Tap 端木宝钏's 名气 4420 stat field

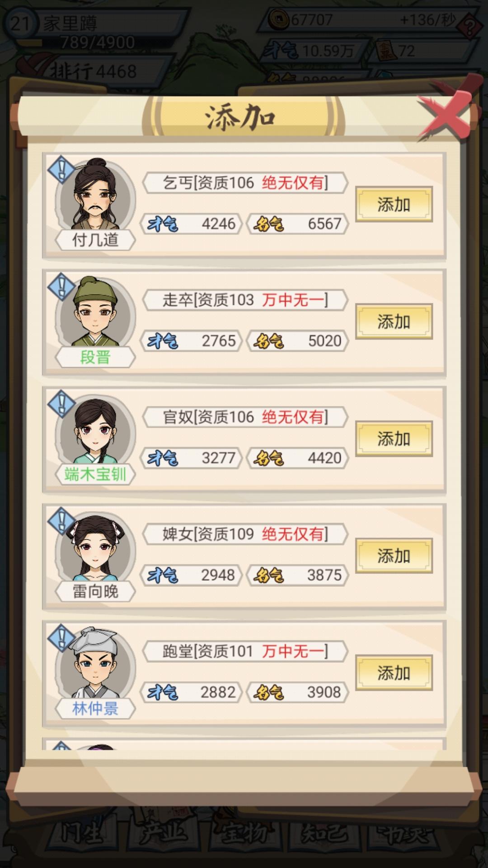pos(298,458)
